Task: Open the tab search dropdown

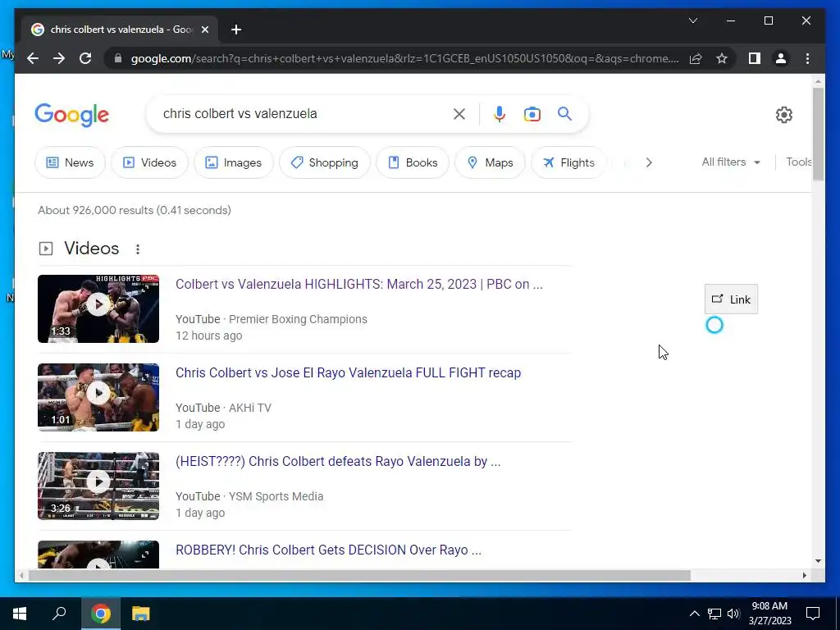Action: (x=692, y=21)
